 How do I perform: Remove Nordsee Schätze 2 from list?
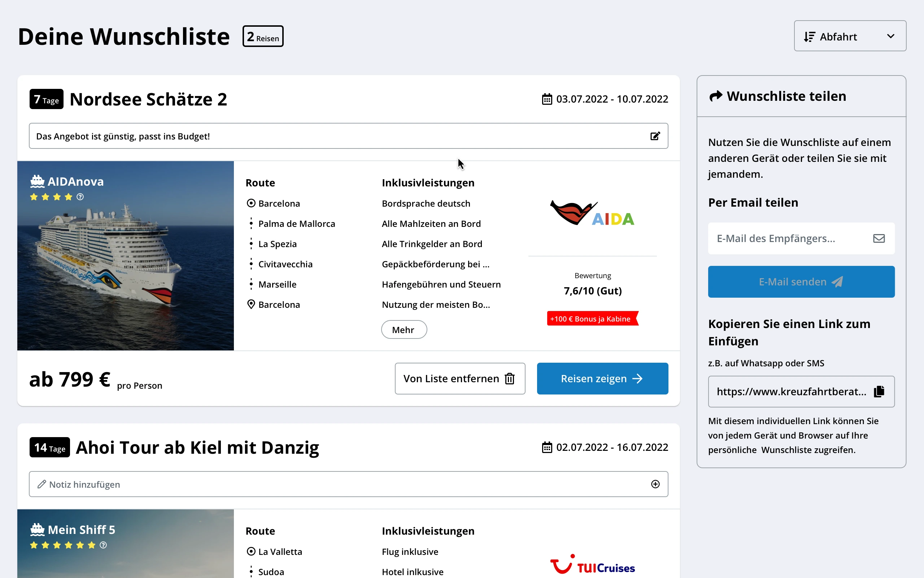coord(460,379)
